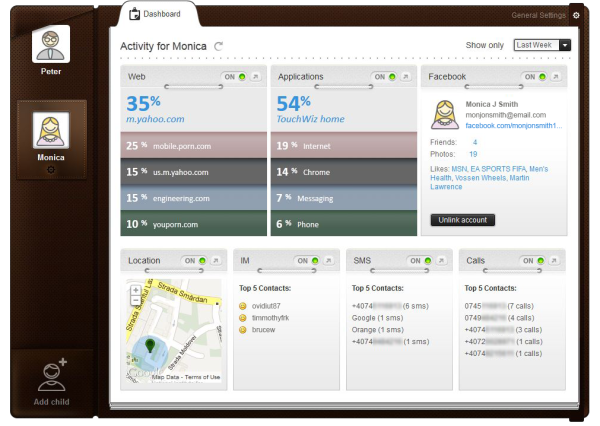The image size is (600, 426).
Task: Select the 6% Phone application row
Action: (x=344, y=224)
